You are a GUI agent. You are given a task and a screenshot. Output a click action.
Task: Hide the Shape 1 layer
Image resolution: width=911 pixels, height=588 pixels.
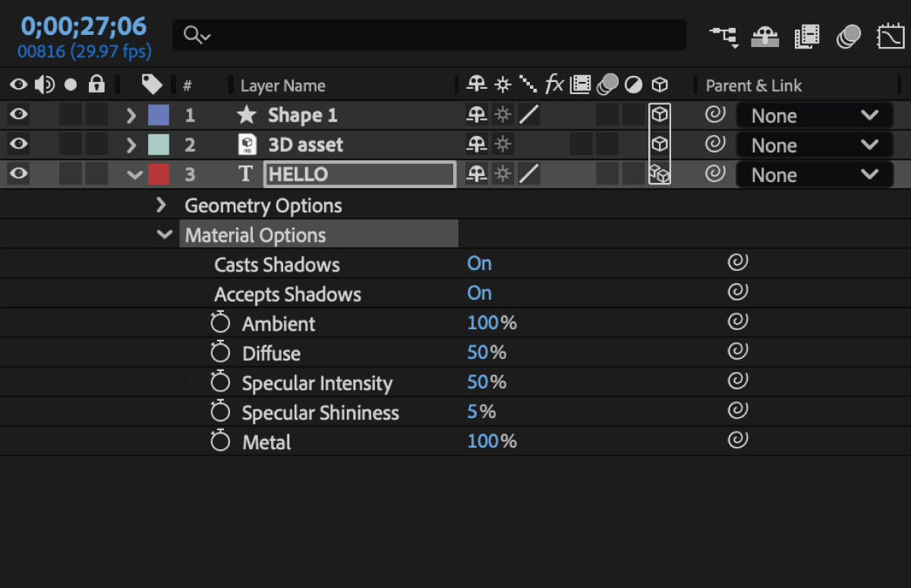tap(17, 115)
